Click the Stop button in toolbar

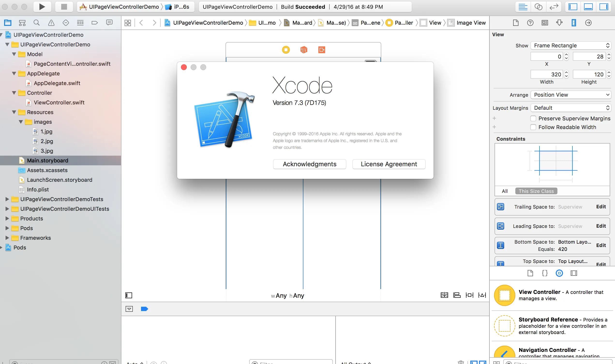tap(64, 7)
